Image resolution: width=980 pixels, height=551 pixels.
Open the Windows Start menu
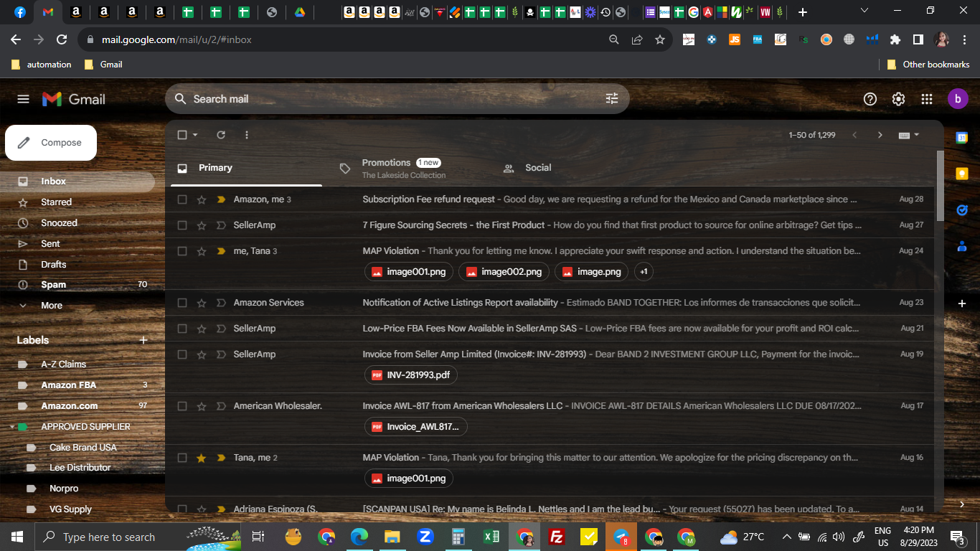[17, 537]
